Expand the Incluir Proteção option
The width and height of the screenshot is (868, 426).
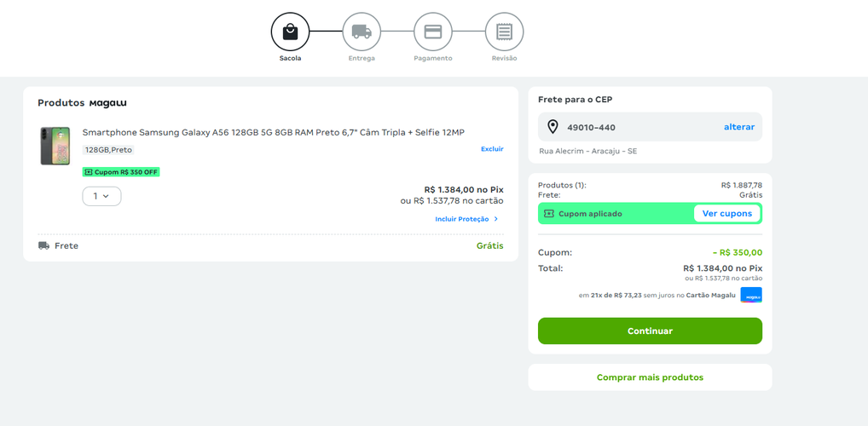(x=466, y=219)
